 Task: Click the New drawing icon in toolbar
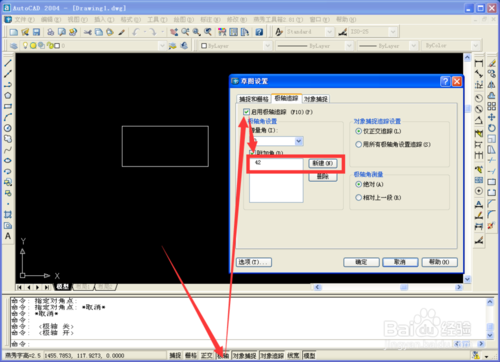pyautogui.click(x=14, y=32)
